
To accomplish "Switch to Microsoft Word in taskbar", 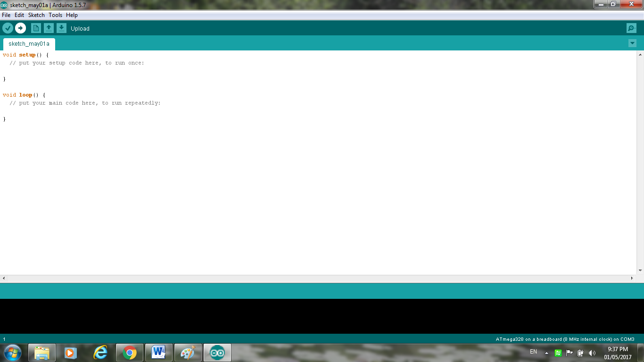I will (158, 353).
